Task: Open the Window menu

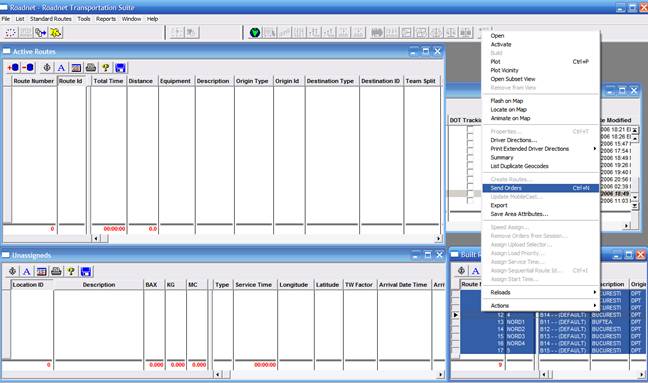Action: [x=131, y=19]
